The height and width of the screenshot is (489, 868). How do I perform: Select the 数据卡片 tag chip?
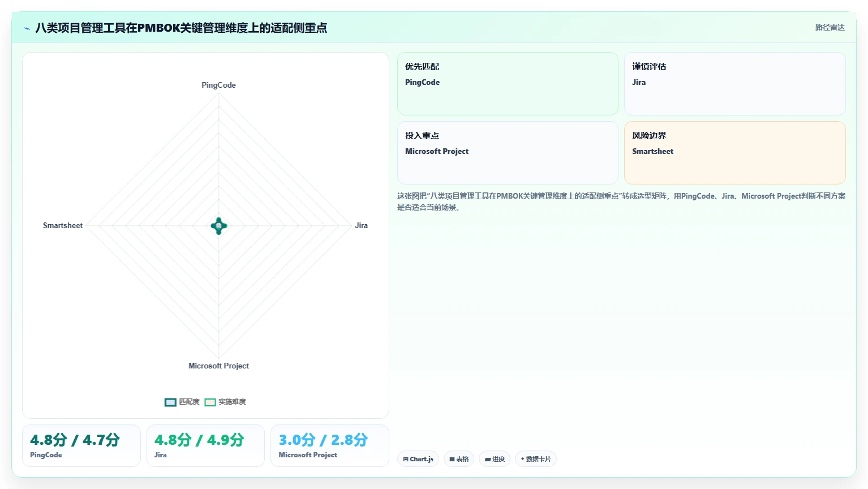tap(536, 459)
